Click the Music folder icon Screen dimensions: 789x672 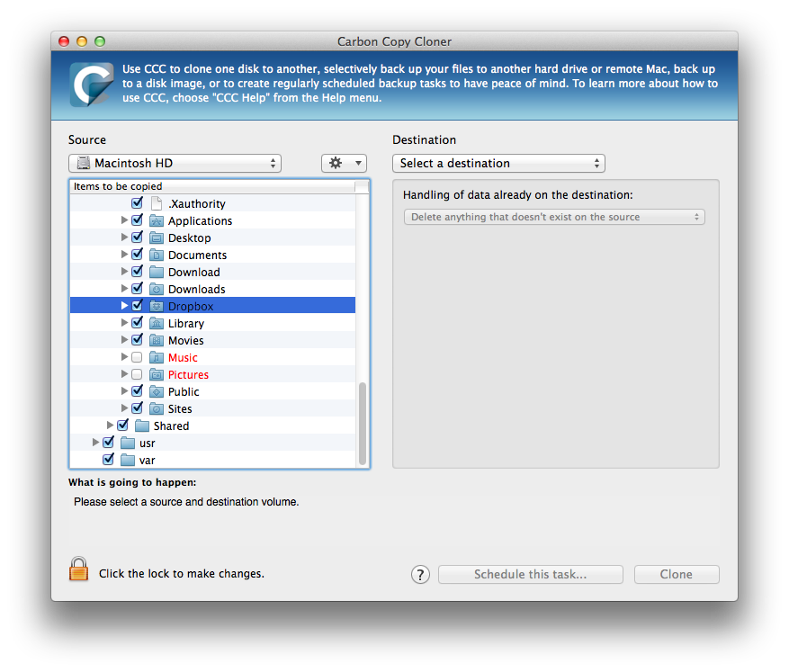(x=157, y=357)
